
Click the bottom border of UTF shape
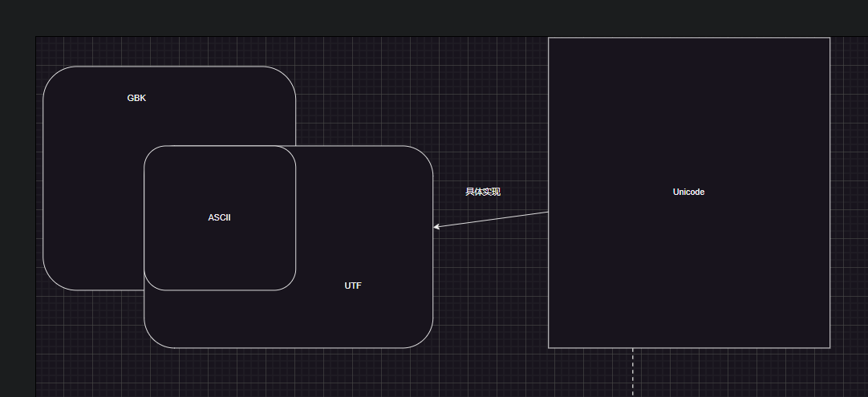(x=289, y=348)
